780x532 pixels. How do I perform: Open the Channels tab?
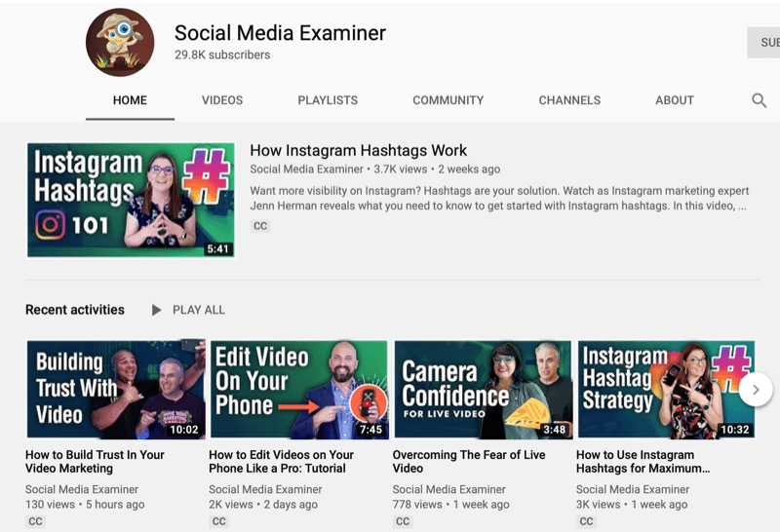[569, 100]
